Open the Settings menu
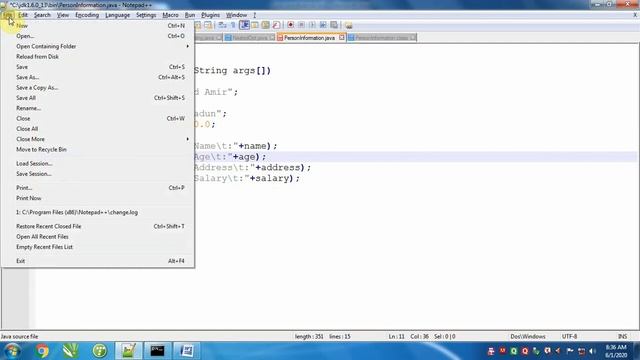640x360 pixels. (x=146, y=15)
